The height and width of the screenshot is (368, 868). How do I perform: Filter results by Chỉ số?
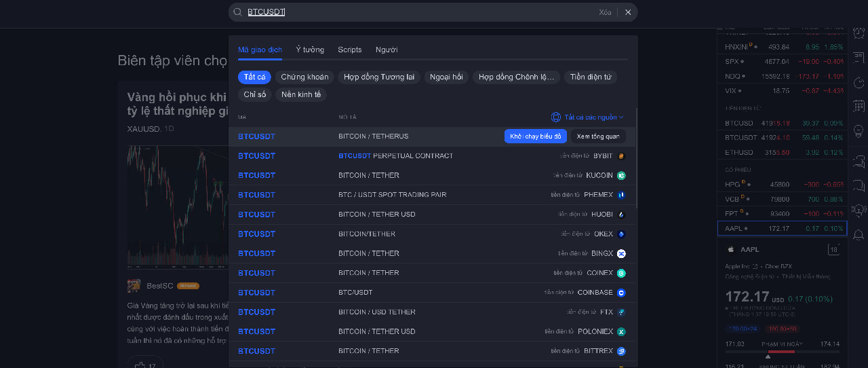255,94
